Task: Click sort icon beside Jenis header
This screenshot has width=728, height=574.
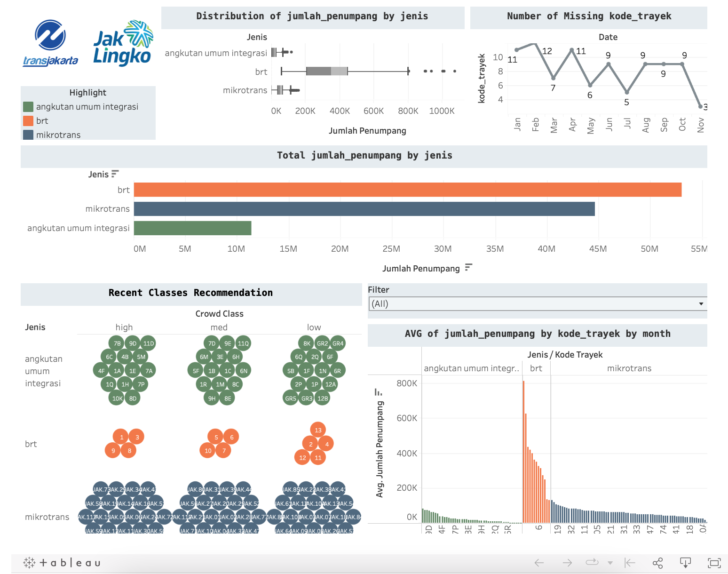Action: (x=115, y=174)
